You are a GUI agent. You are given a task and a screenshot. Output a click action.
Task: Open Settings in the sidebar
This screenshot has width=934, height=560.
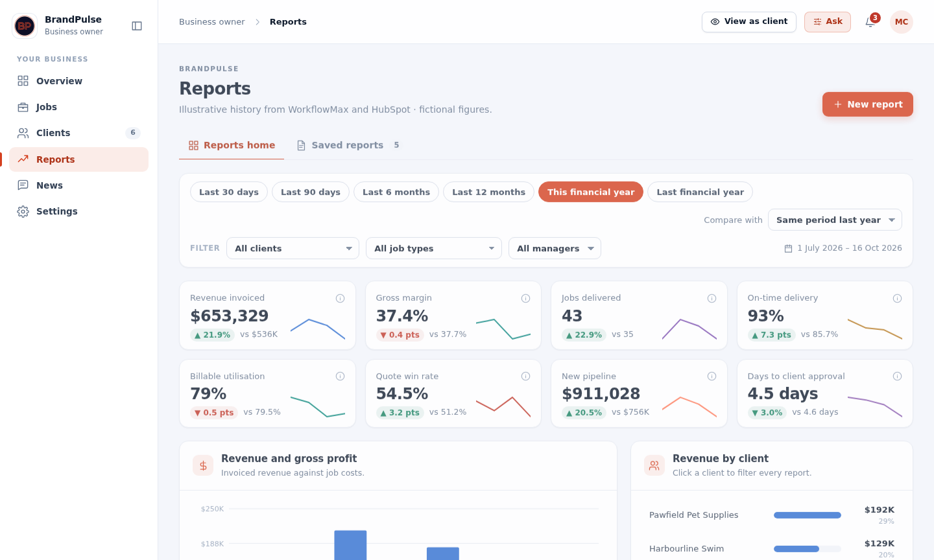(x=78, y=211)
